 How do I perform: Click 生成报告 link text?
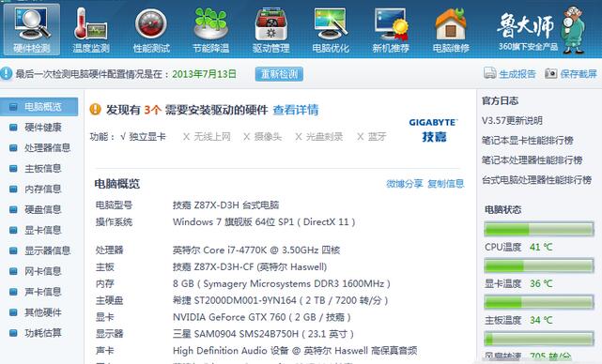point(517,74)
